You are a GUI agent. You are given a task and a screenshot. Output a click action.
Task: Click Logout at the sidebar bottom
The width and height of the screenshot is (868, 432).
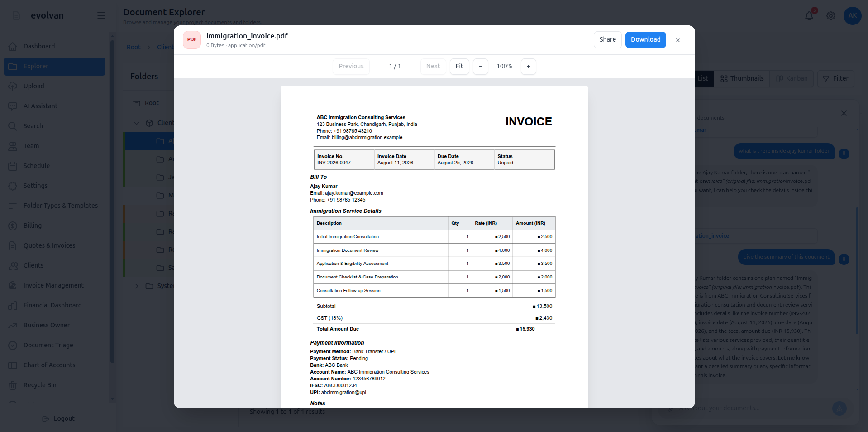[58, 419]
